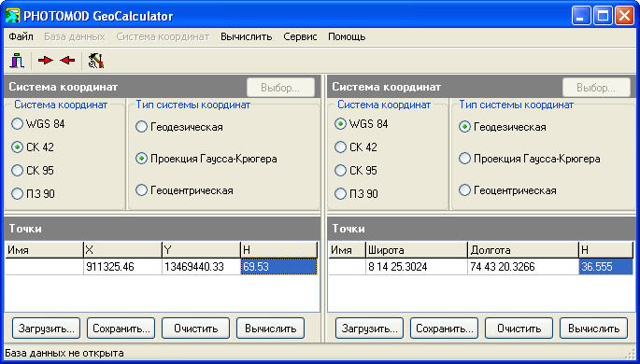Select СК 95 in the left panel
Viewport: 640px width, 364px height.
tap(33, 171)
